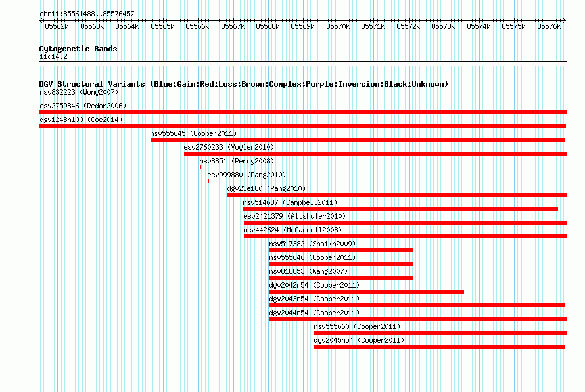Open variant nsv818853 (Wang2007) label
The image size is (585, 392).
(x=308, y=271)
